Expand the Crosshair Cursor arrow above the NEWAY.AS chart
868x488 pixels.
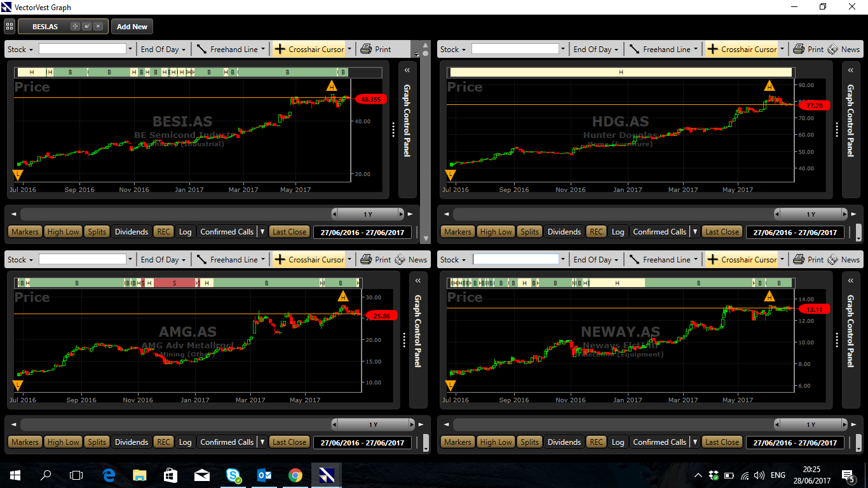(x=782, y=259)
